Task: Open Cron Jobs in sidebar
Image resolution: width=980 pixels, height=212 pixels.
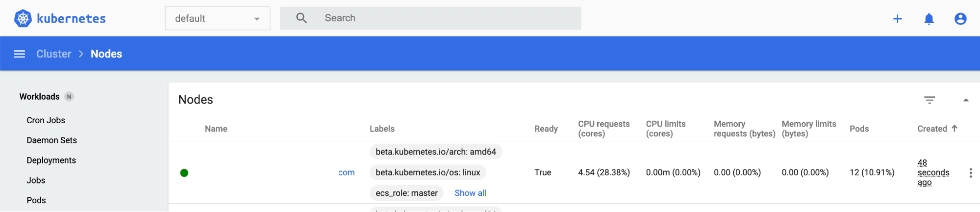Action: coord(46,120)
